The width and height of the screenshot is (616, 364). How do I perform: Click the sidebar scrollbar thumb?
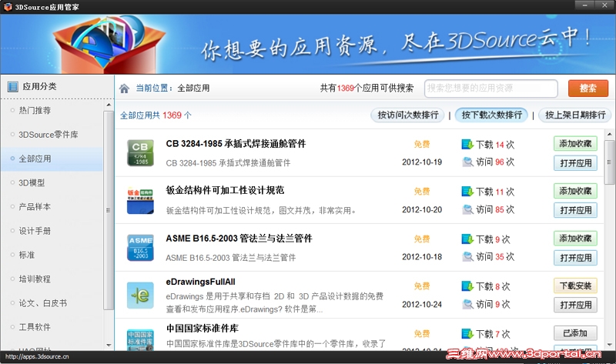point(109,210)
